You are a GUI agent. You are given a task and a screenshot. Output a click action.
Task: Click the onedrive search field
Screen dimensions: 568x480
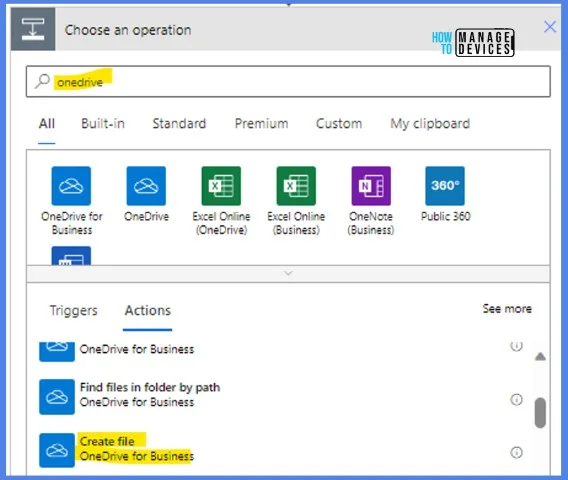[x=288, y=82]
